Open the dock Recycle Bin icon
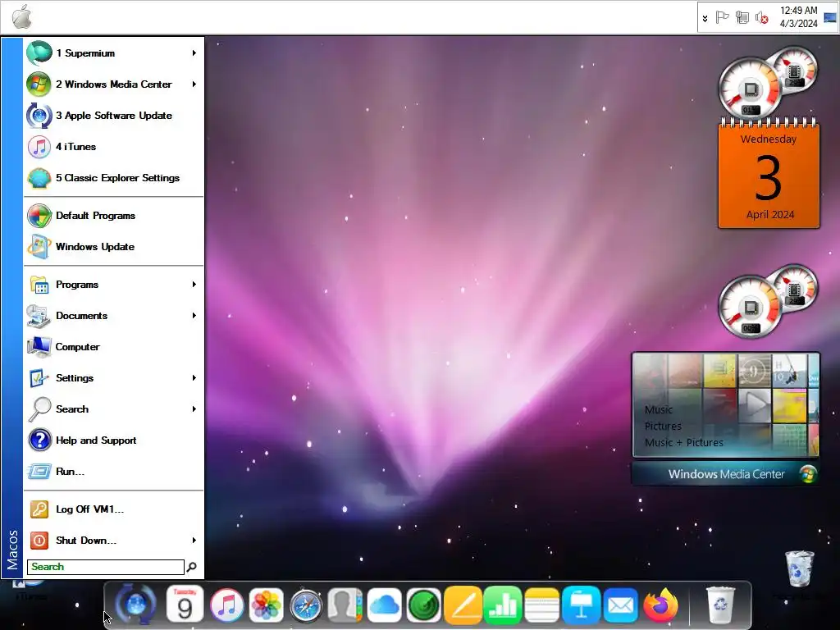The width and height of the screenshot is (840, 630). coord(720,605)
